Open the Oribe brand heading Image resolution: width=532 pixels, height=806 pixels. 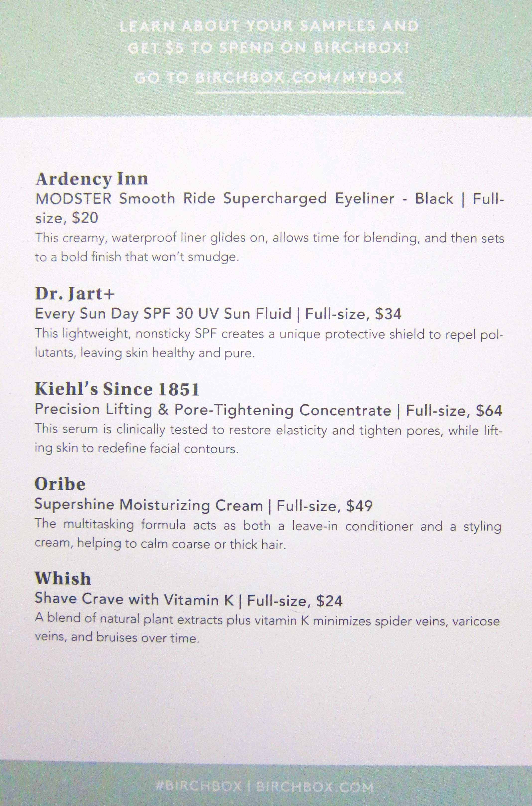(60, 484)
